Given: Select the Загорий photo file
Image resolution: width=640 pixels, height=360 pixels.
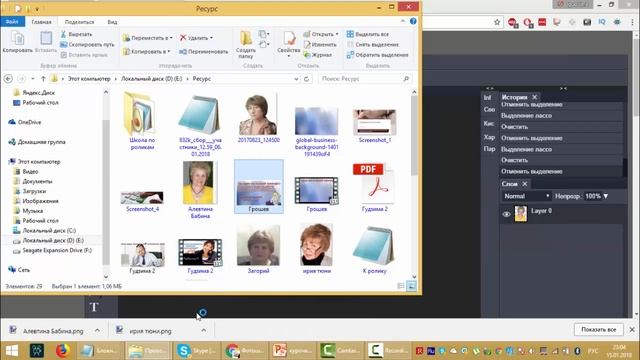Looking at the screenshot, I should 258,249.
